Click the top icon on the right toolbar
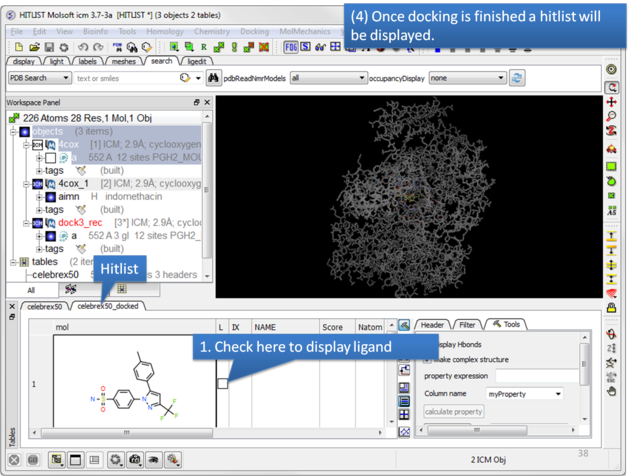This screenshot has height=476, width=630. 611,70
